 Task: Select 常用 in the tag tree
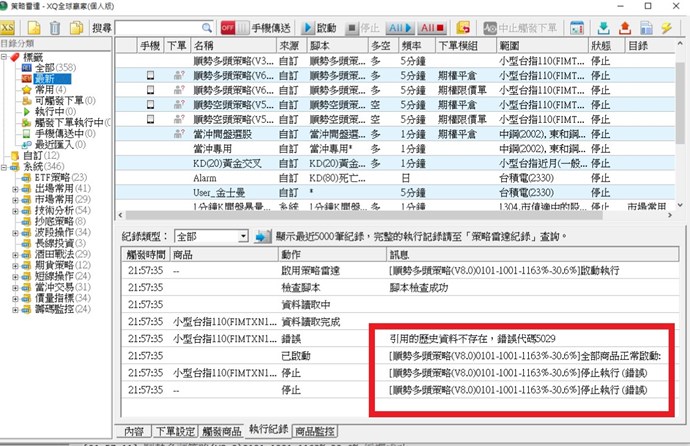[45, 90]
